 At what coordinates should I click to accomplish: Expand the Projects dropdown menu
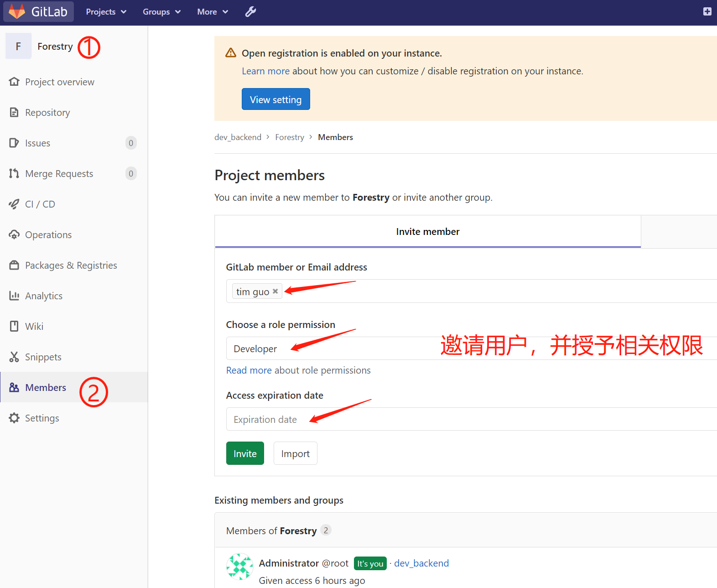pos(106,12)
